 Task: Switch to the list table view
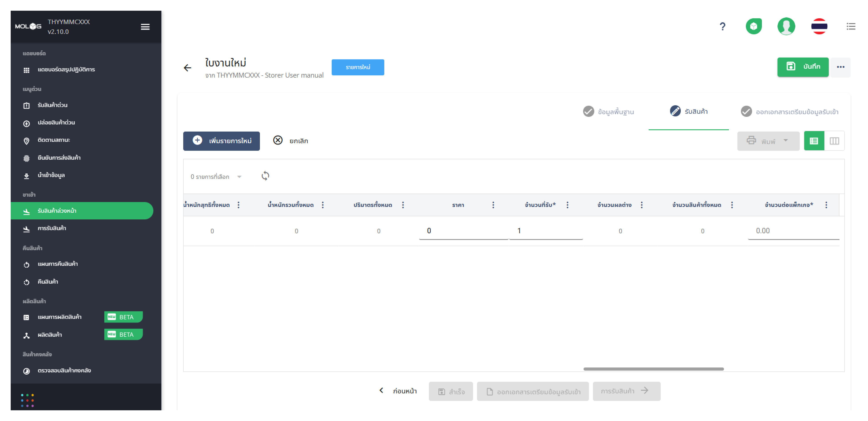click(813, 141)
